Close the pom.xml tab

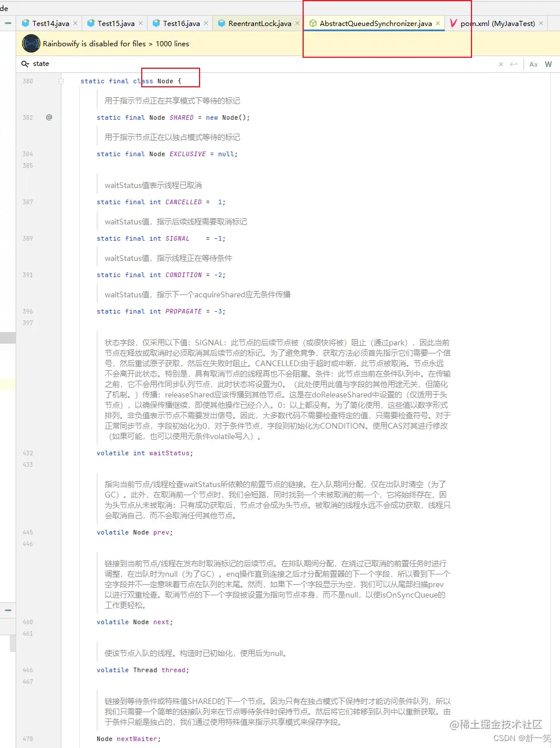[541, 24]
